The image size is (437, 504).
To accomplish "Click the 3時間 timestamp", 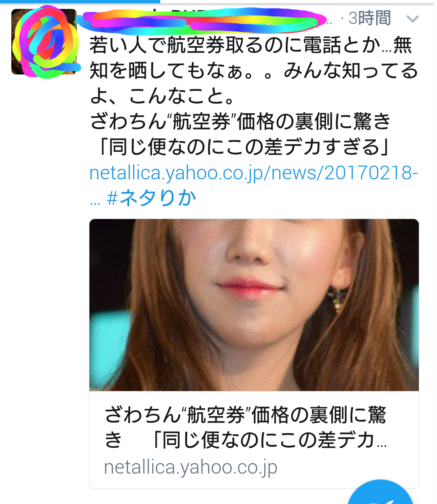I will (x=369, y=19).
